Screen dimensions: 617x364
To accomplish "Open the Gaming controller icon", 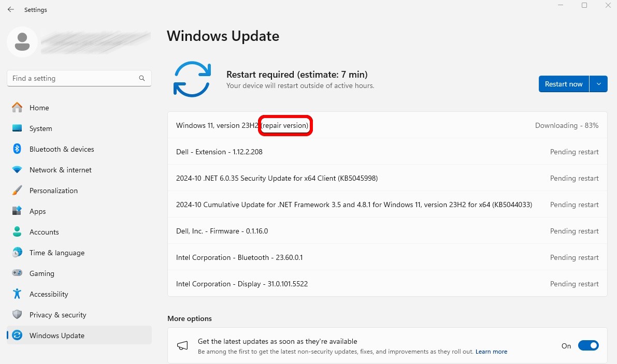I will (17, 273).
